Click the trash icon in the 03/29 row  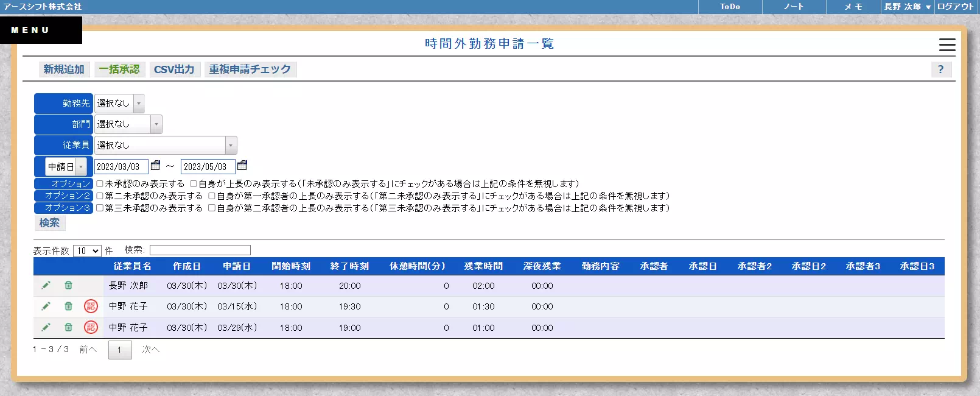click(68, 328)
